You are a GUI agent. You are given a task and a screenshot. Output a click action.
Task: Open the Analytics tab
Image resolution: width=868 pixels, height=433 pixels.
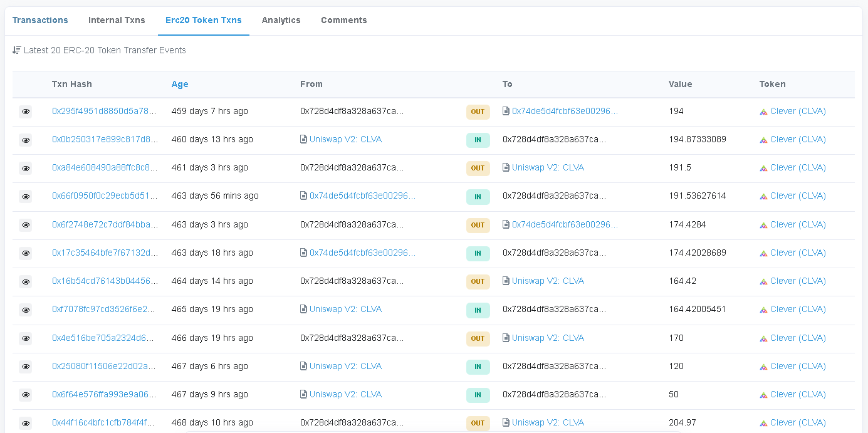(281, 20)
